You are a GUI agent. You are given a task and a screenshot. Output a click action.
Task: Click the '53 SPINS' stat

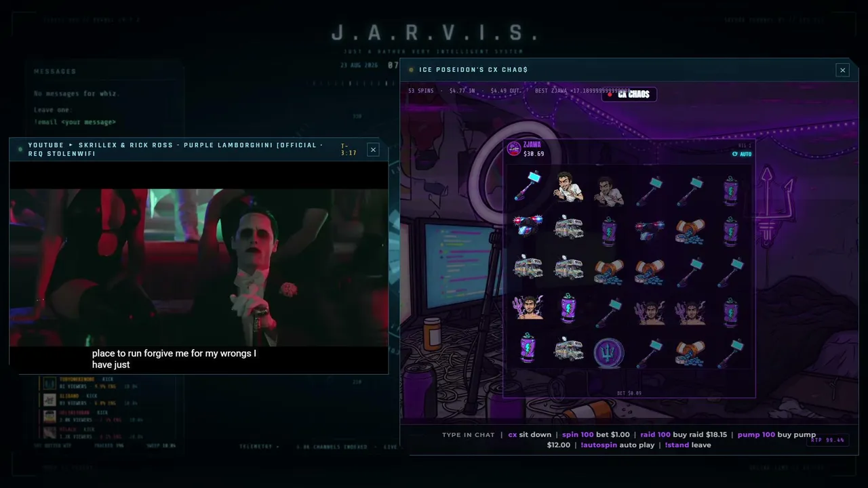click(420, 91)
